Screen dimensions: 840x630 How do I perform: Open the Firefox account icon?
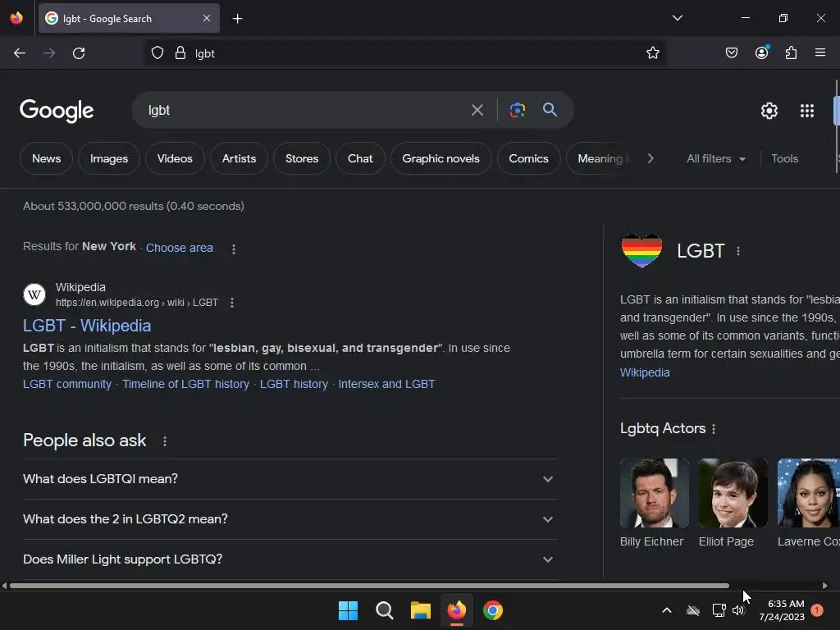point(761,52)
